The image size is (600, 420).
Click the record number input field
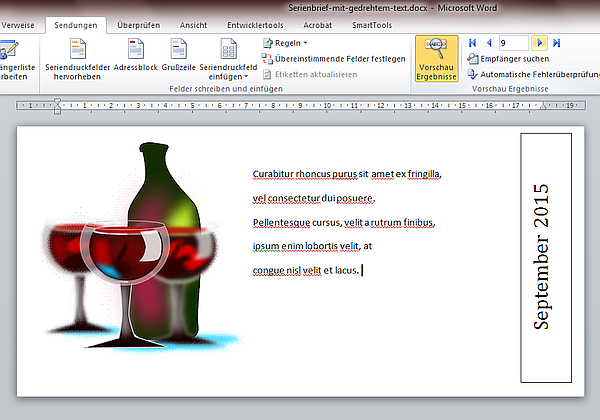point(512,43)
